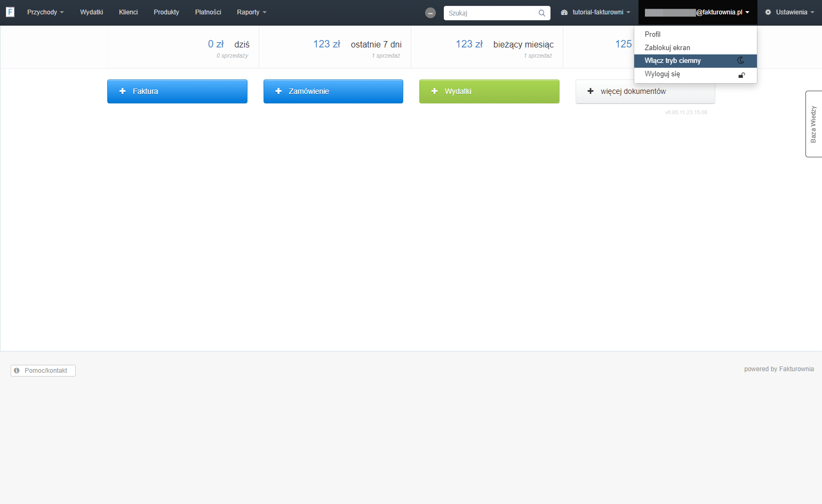The image size is (822, 504).
Task: Click the 123 zł ostatnie 7 dni amount
Action: [x=326, y=44]
